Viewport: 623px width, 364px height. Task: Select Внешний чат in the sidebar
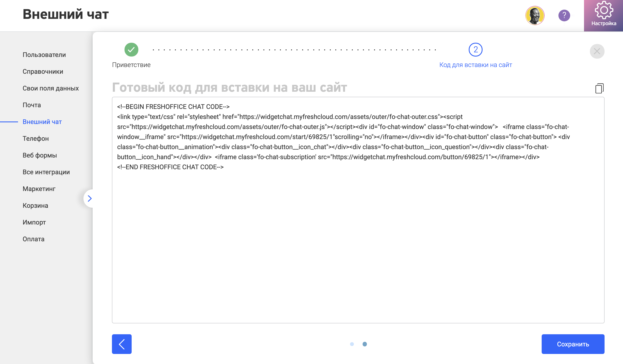point(42,122)
